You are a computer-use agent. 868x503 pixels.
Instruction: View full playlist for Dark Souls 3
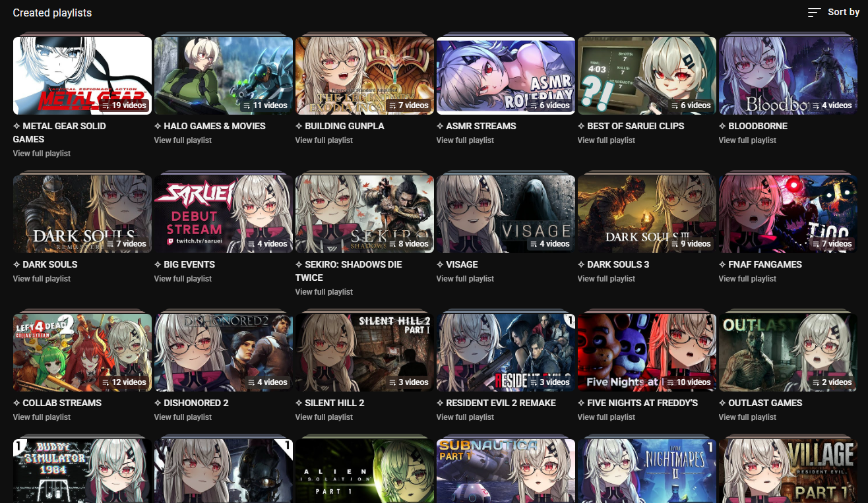606,279
